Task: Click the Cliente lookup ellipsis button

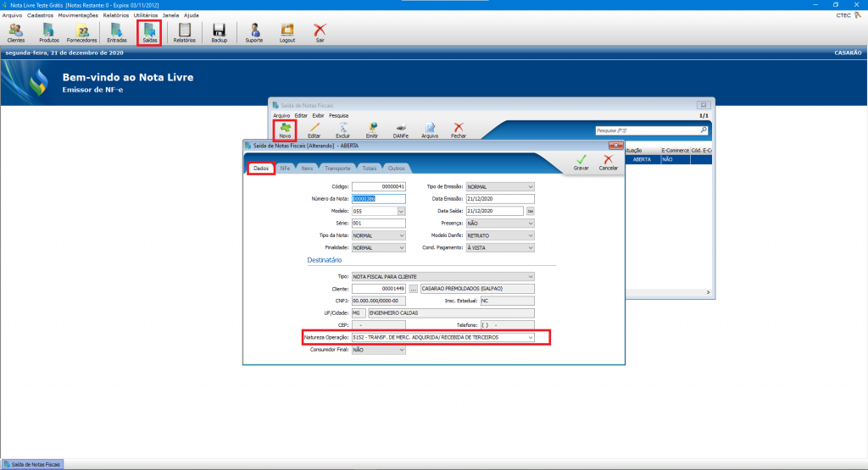Action: coord(414,289)
